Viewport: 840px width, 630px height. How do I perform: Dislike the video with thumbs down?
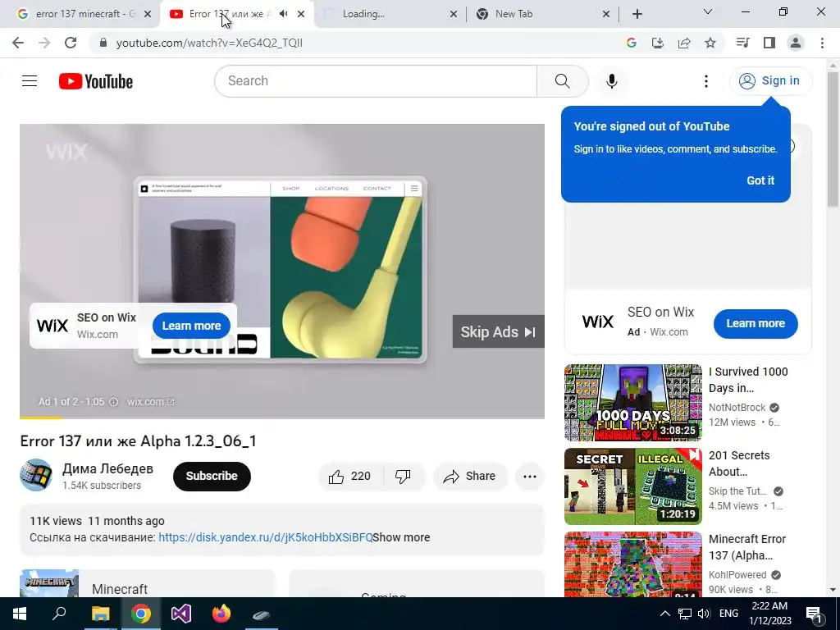pos(403,477)
